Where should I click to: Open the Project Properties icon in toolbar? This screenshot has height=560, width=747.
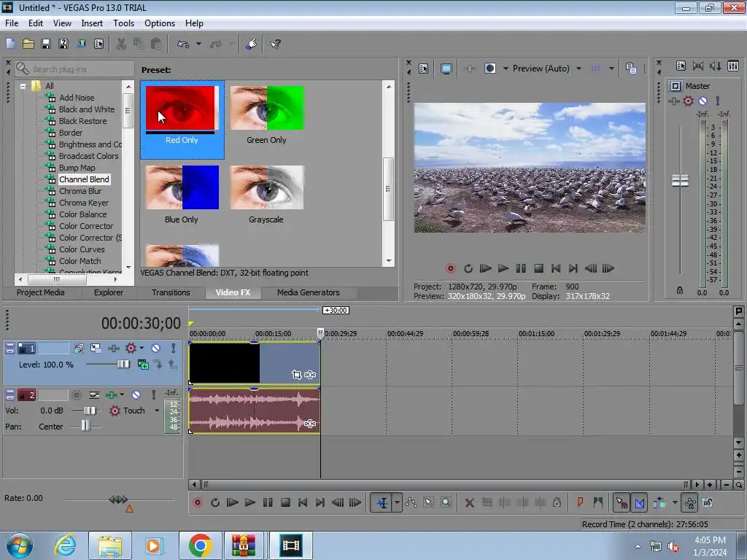pyautogui.click(x=98, y=44)
